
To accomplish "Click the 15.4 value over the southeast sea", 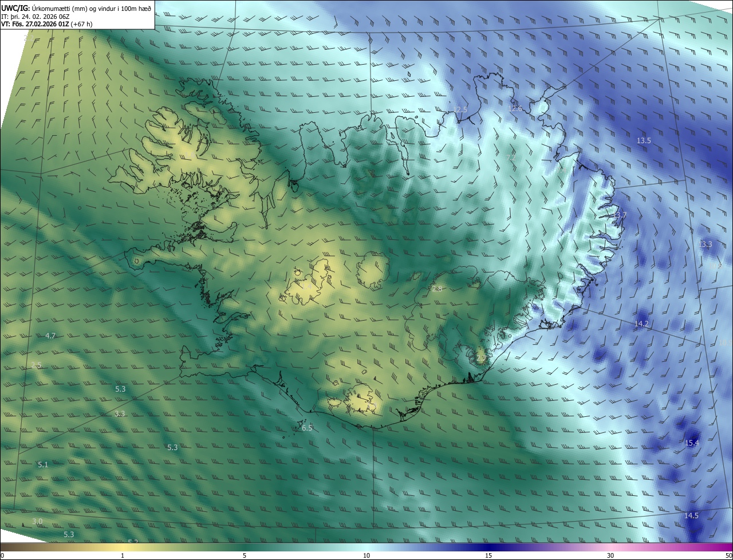I will (x=692, y=443).
